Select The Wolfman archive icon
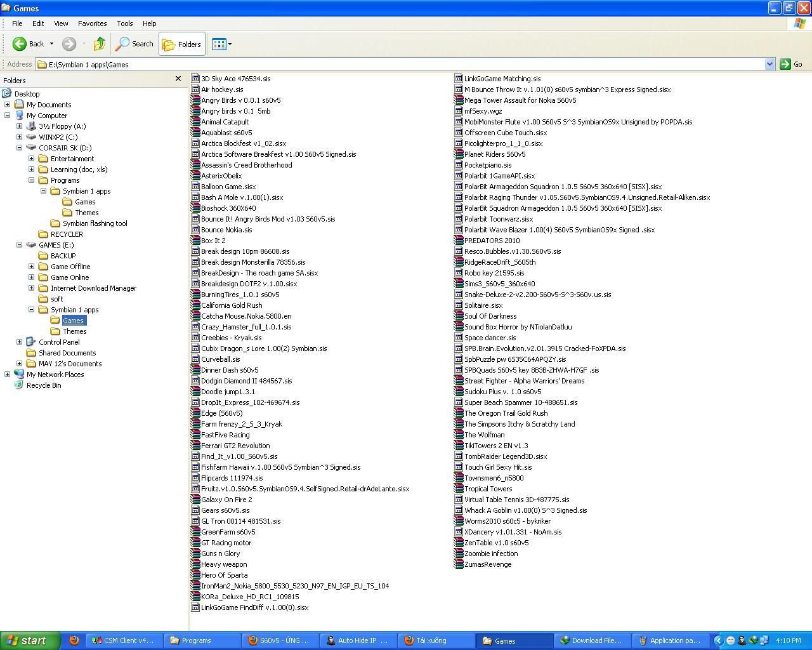Screen dimensions: 812x650 459,435
